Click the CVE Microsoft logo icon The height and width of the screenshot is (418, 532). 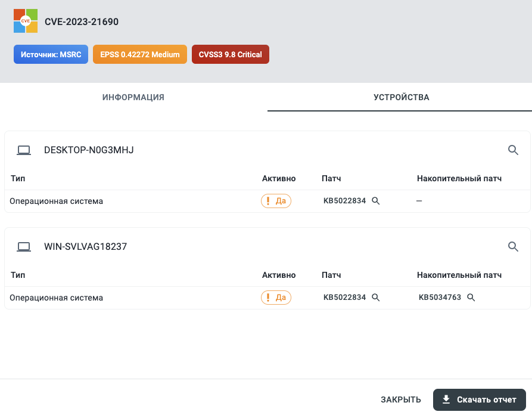coord(26,21)
